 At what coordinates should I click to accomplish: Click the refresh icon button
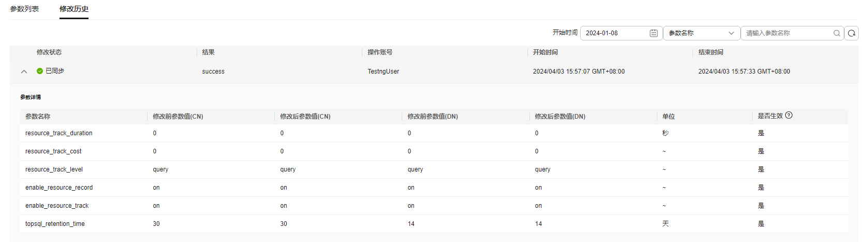coord(851,33)
